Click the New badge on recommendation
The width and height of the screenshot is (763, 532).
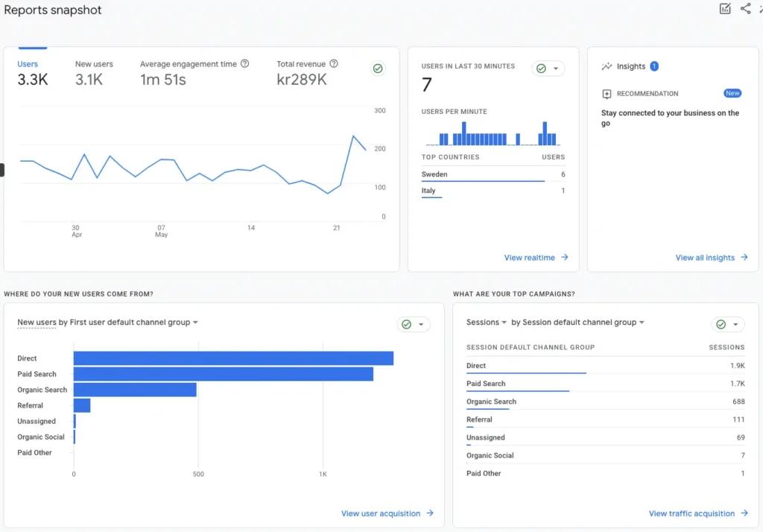(732, 93)
